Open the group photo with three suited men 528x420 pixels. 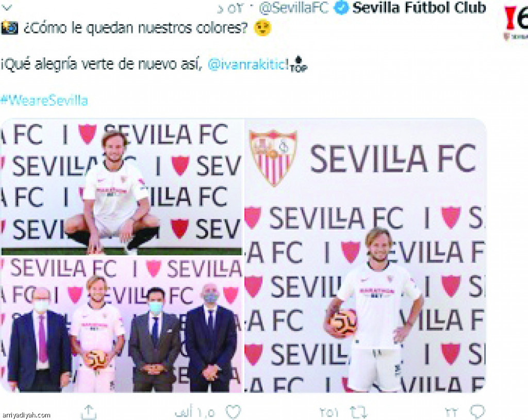(x=121, y=325)
